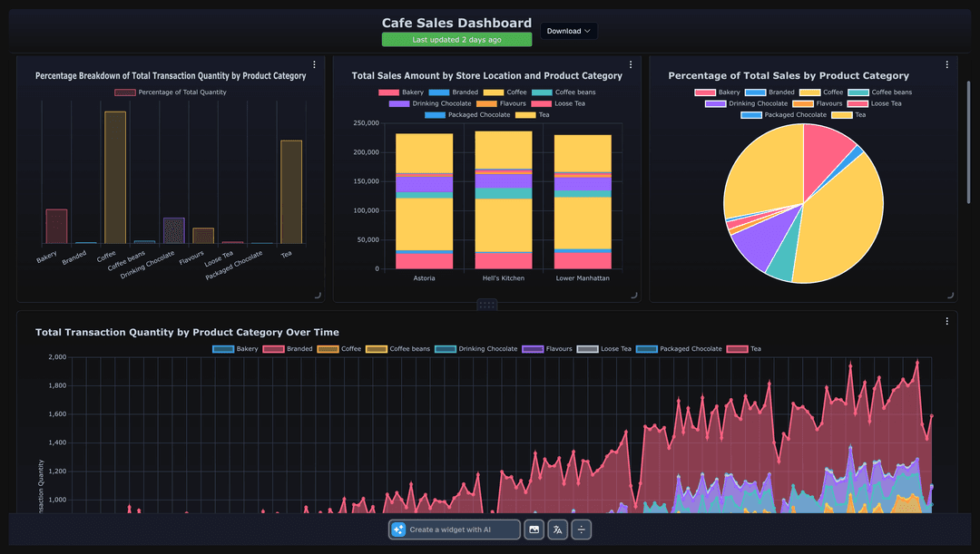Viewport: 980px width, 554px height.
Task: Click the AI sparkle icon in the widget bar
Action: tap(399, 530)
